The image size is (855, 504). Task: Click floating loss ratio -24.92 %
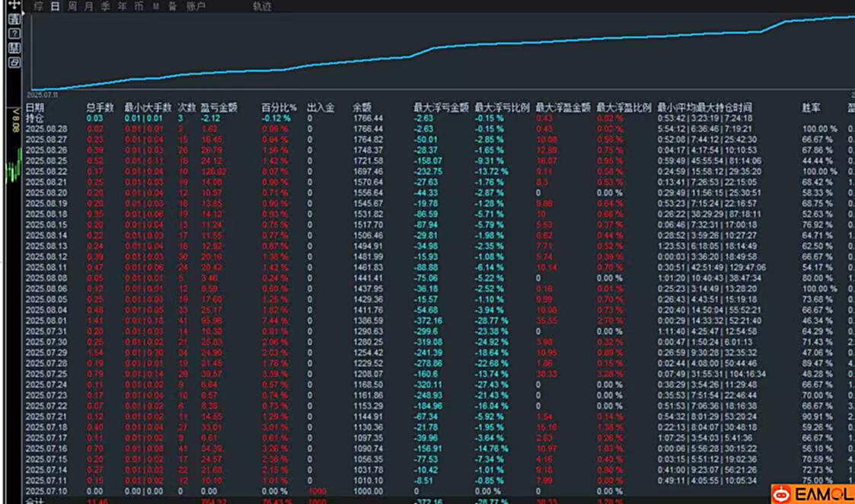(x=491, y=342)
